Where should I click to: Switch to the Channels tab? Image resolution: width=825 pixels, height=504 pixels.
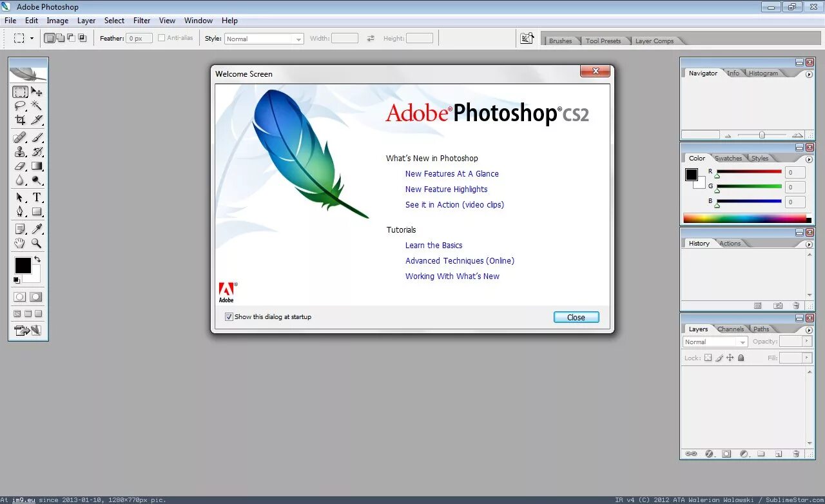(730, 329)
